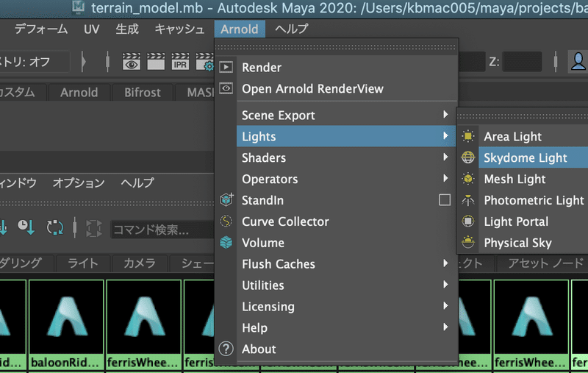Switch to the カメラ tab

pyautogui.click(x=140, y=263)
